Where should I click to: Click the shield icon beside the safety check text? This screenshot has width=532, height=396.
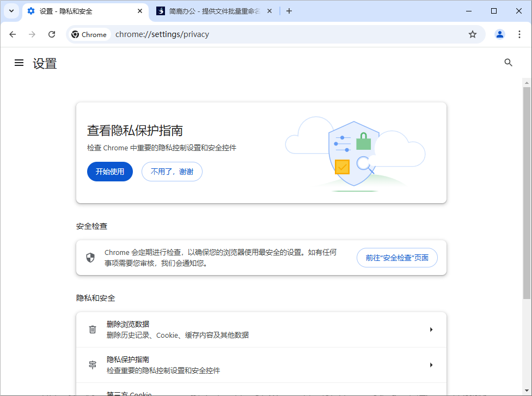click(91, 258)
